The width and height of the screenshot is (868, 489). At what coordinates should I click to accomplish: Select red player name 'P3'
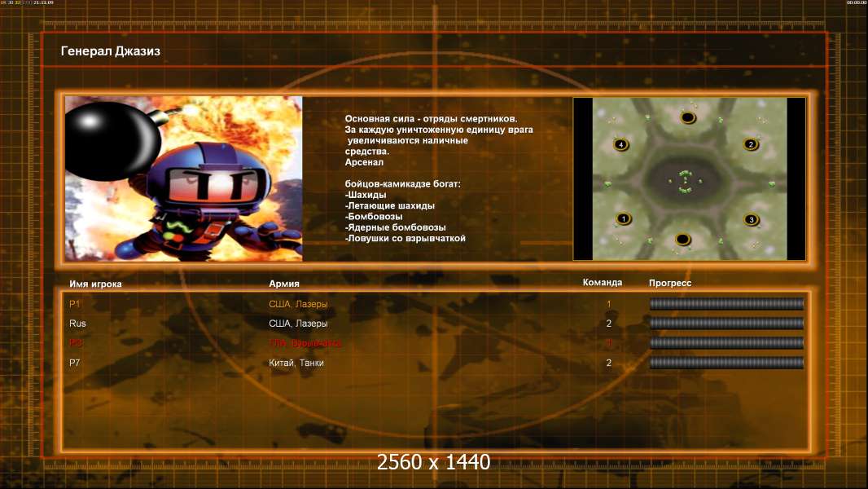pyautogui.click(x=76, y=343)
